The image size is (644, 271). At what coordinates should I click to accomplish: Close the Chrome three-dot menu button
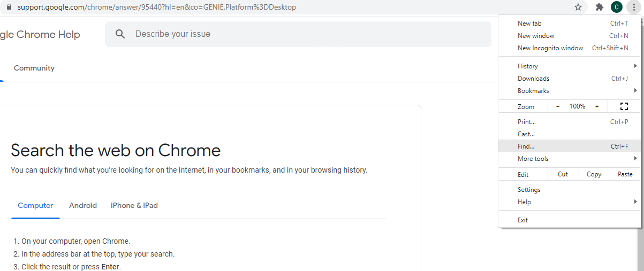point(633,7)
